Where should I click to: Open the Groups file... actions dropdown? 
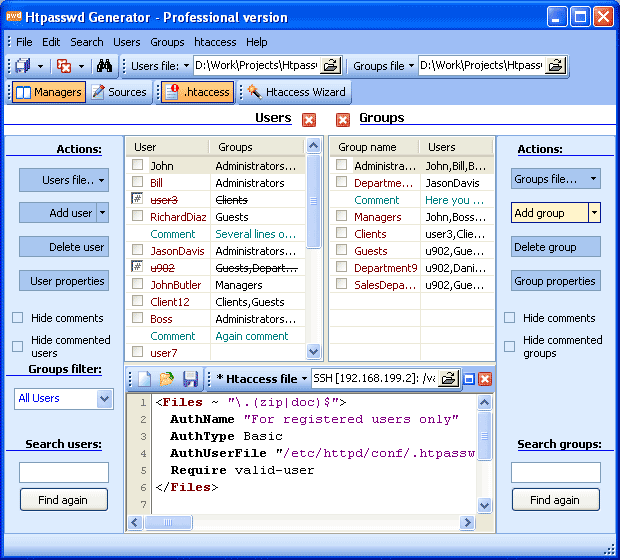tap(556, 179)
